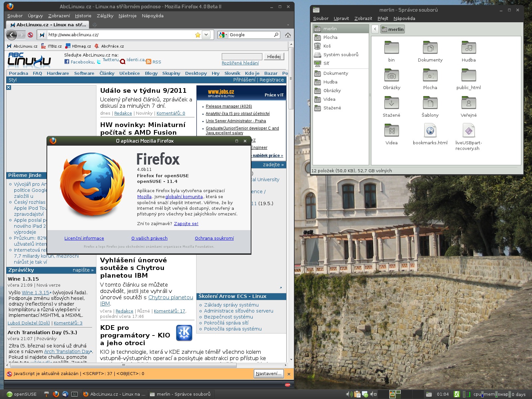Open the Google search engine selector
The image size is (532, 399).
point(223,35)
